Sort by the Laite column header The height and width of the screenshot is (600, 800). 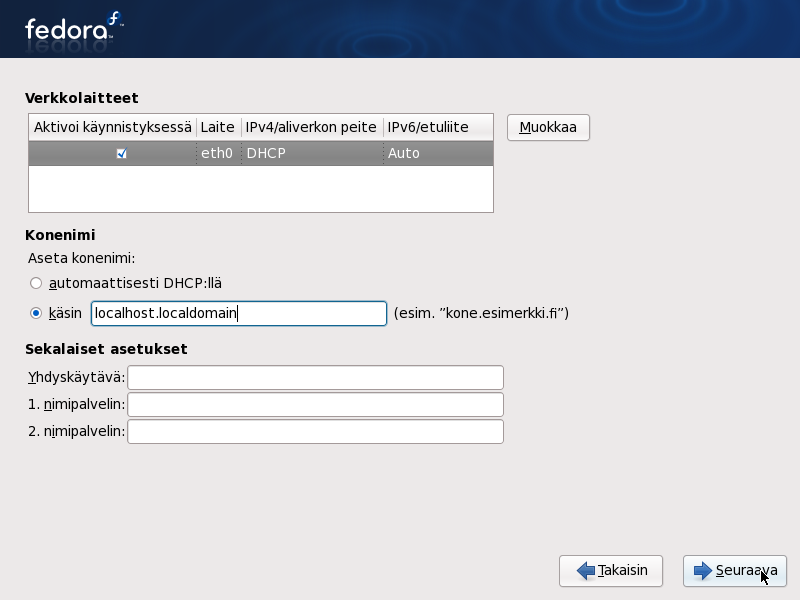point(217,127)
